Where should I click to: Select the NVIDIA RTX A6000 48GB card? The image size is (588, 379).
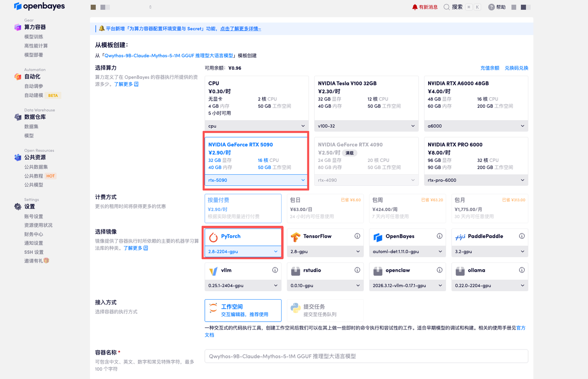tap(476, 103)
